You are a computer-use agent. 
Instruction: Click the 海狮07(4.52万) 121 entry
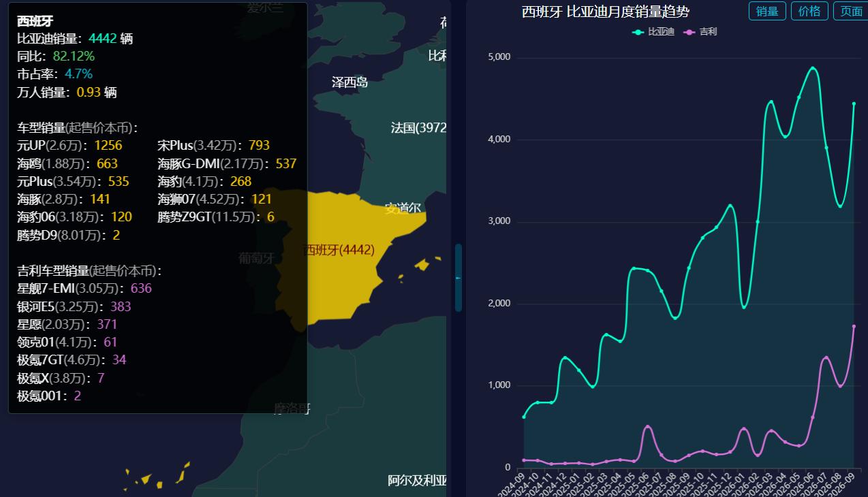(215, 199)
